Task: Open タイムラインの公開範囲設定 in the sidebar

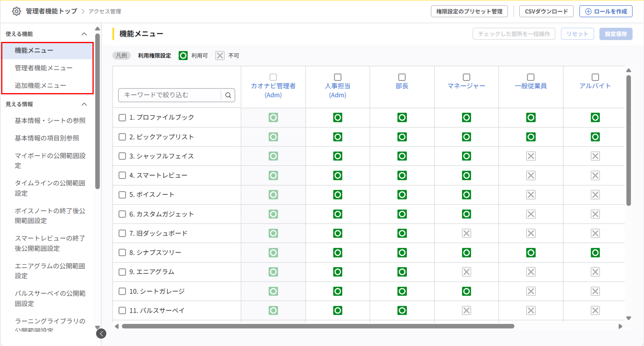Action: (50, 188)
